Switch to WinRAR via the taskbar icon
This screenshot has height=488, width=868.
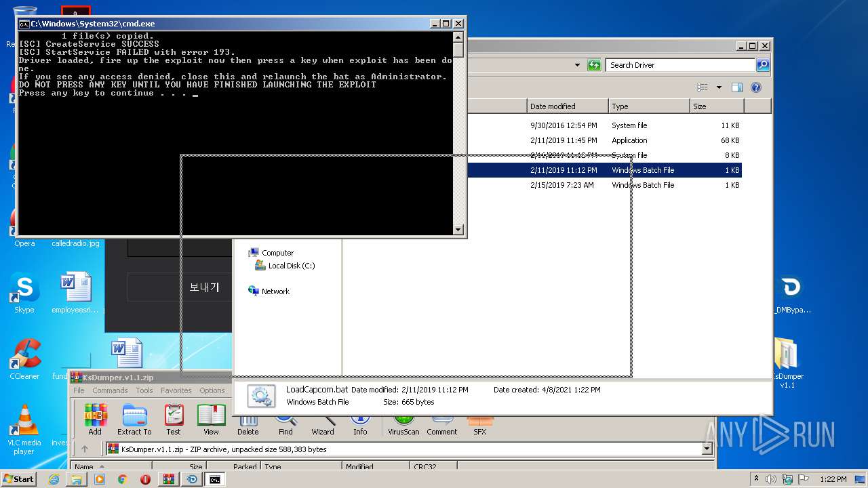tap(168, 479)
